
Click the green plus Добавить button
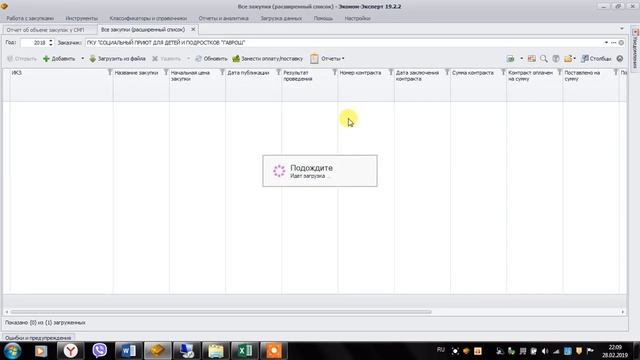[x=60, y=59]
